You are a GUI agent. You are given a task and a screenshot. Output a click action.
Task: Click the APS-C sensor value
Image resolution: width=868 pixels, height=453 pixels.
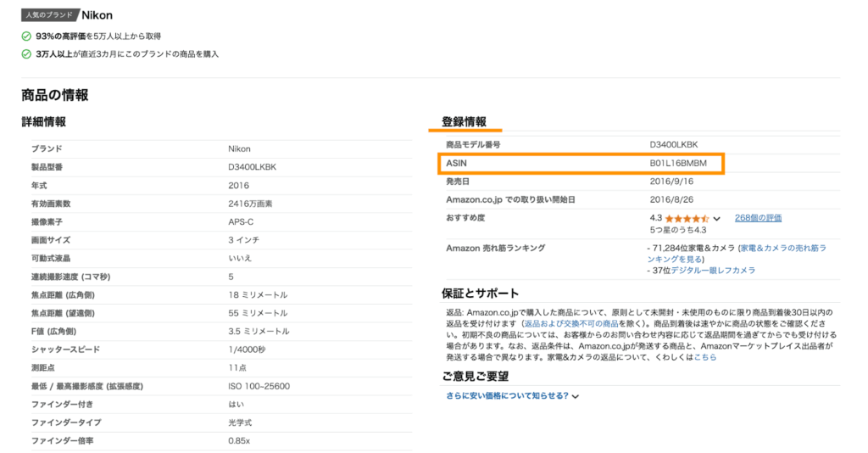pos(241,222)
